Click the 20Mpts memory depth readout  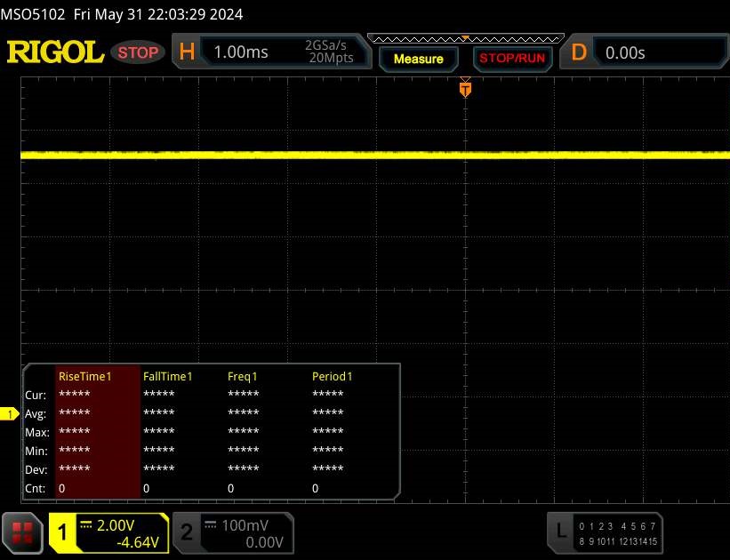click(331, 58)
